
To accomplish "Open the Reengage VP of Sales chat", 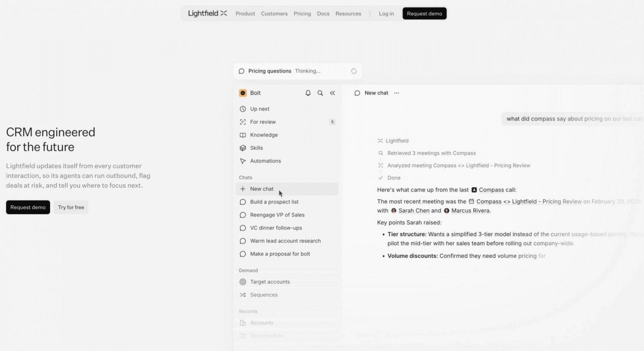I will pyautogui.click(x=287, y=215).
